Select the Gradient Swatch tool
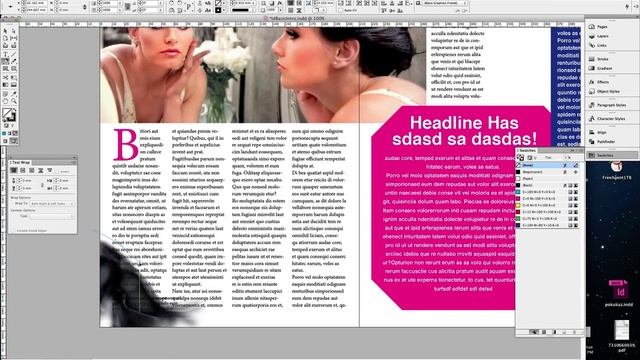Screen dimensions: 640x360 point(5,84)
